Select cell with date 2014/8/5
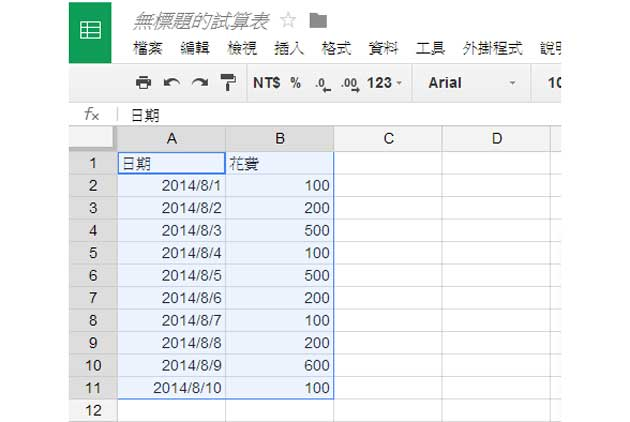 (172, 276)
